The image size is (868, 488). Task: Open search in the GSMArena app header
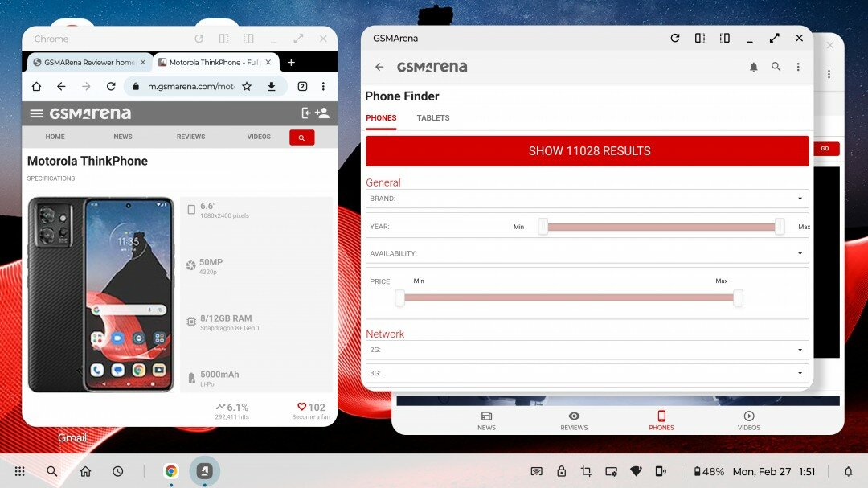point(776,67)
